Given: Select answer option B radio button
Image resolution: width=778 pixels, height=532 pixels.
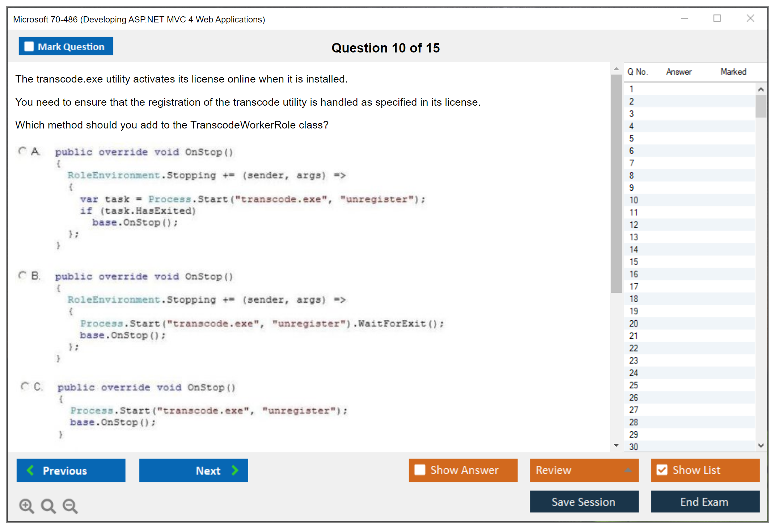Looking at the screenshot, I should tap(22, 275).
